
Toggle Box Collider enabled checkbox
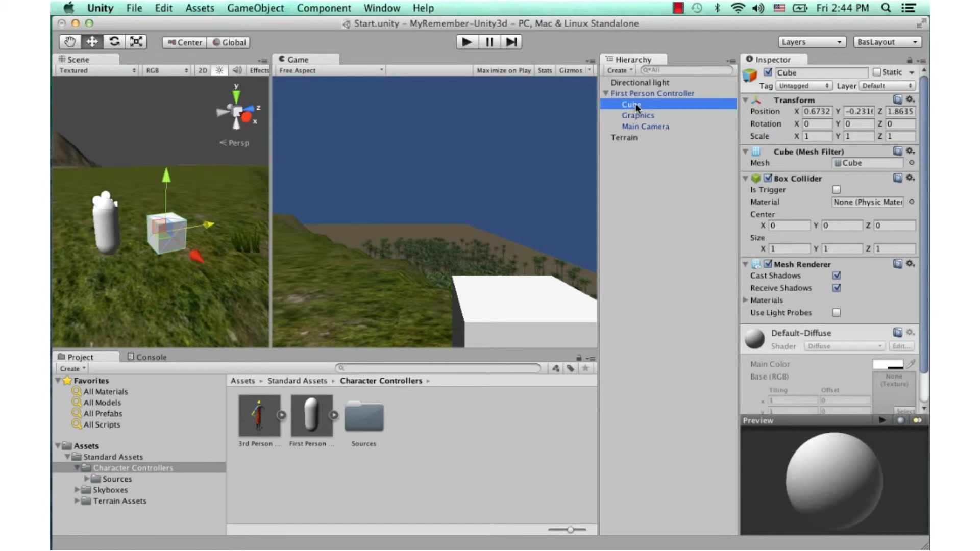tap(768, 178)
